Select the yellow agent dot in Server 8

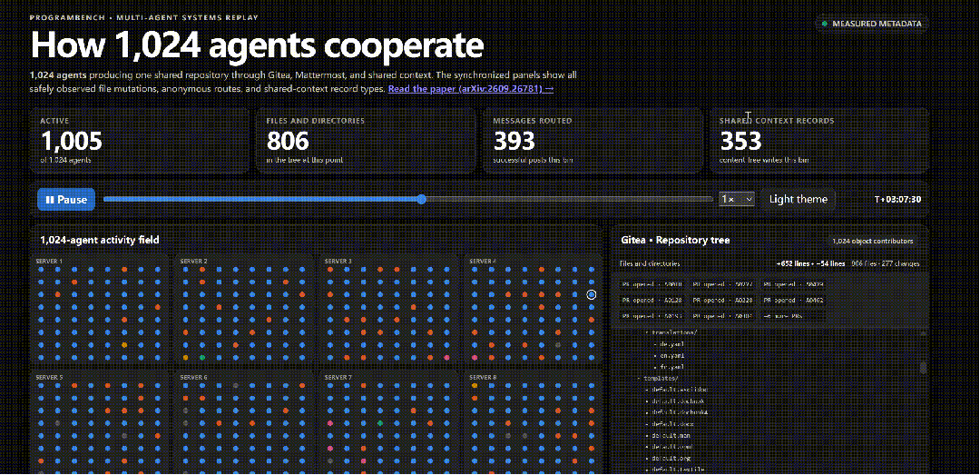click(475, 385)
